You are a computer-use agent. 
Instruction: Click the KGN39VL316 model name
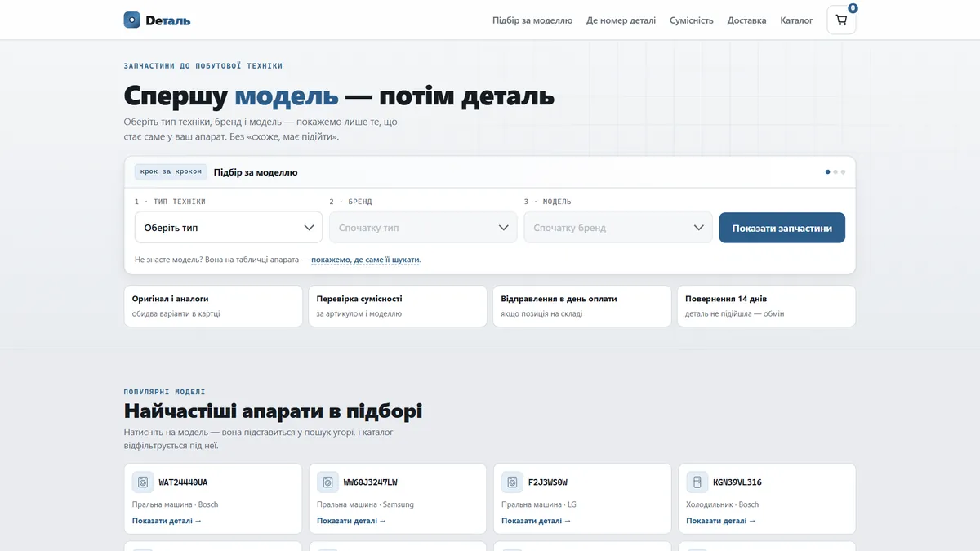point(737,482)
